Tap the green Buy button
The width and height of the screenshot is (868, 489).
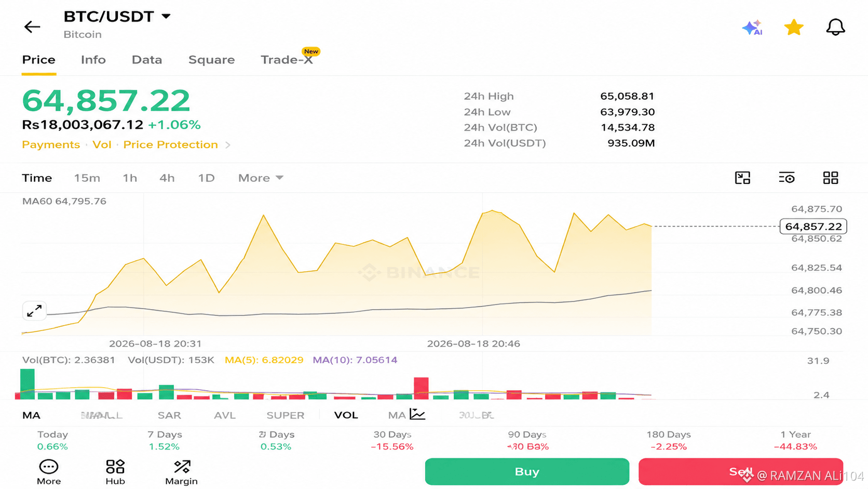click(x=527, y=471)
